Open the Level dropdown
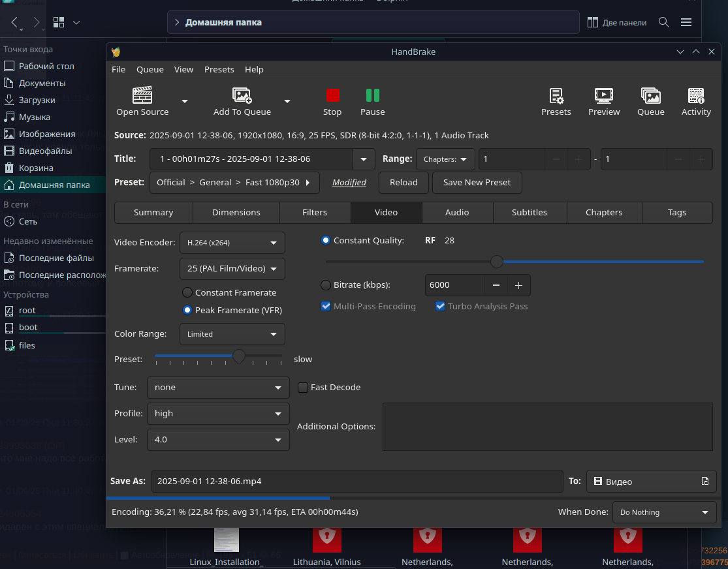 pyautogui.click(x=218, y=440)
